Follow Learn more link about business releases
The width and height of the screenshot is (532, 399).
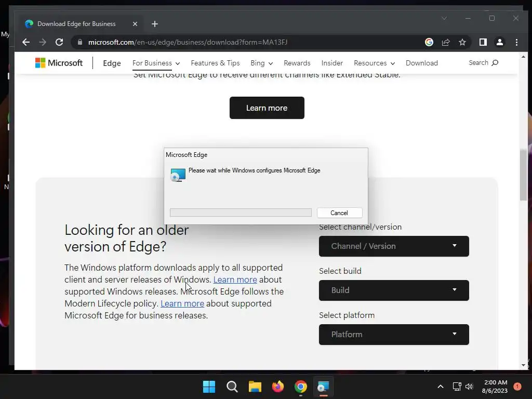click(x=182, y=303)
